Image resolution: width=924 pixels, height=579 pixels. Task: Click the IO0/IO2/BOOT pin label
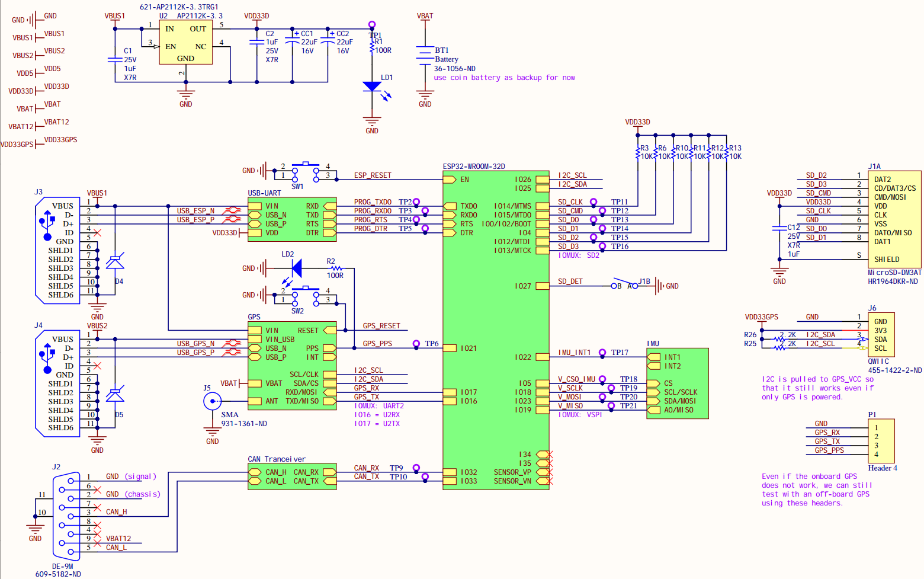point(506,224)
